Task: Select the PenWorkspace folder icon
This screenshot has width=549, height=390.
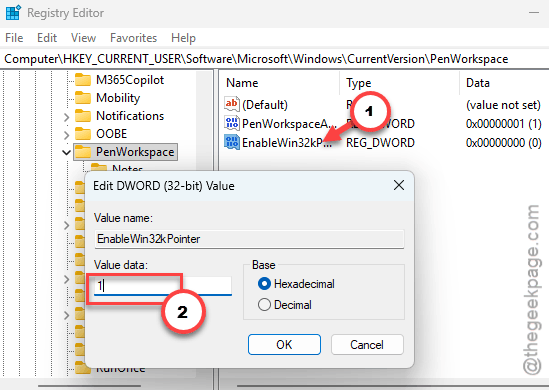Action: tap(83, 152)
